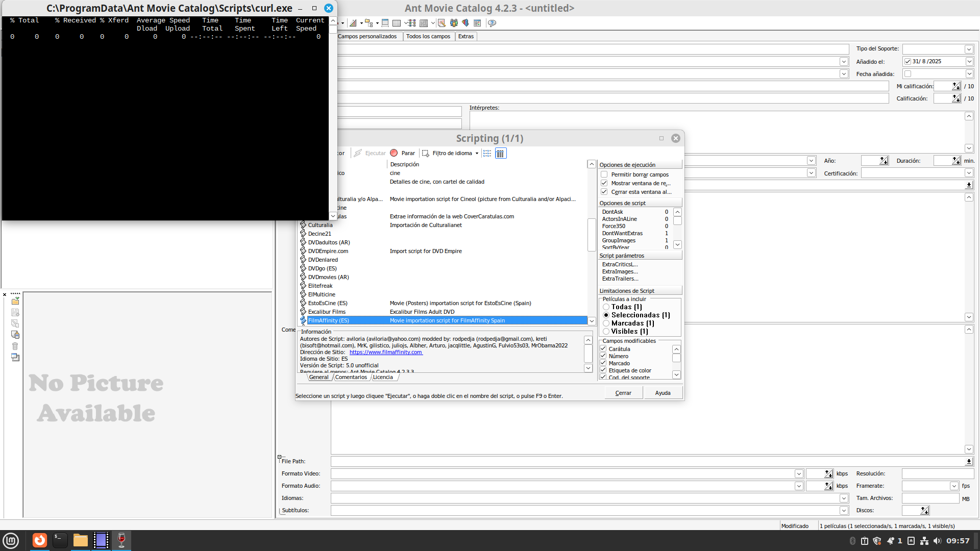
Task: Click the load picture folder icon beside picture panel
Action: 15,301
